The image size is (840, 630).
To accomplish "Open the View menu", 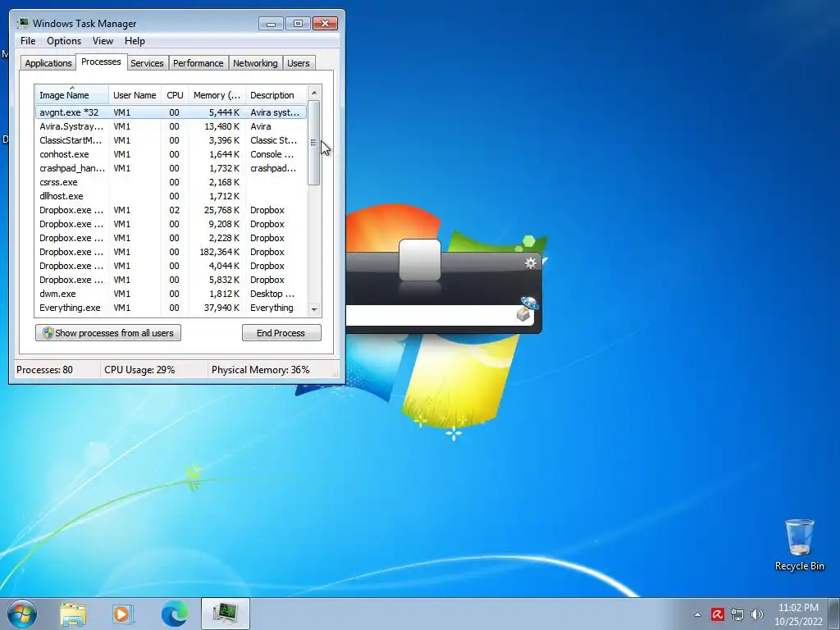I will 103,41.
